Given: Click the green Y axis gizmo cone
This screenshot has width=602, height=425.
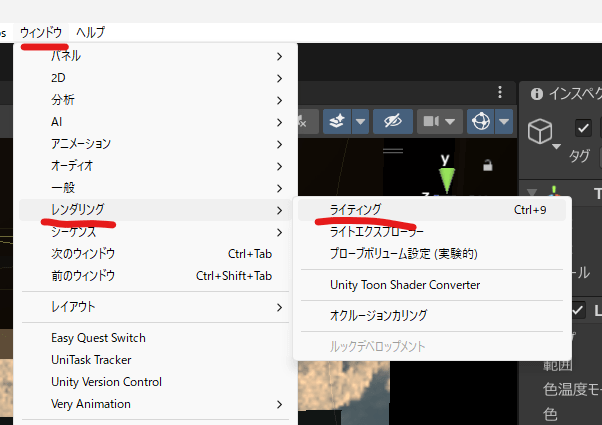Looking at the screenshot, I should click(446, 180).
